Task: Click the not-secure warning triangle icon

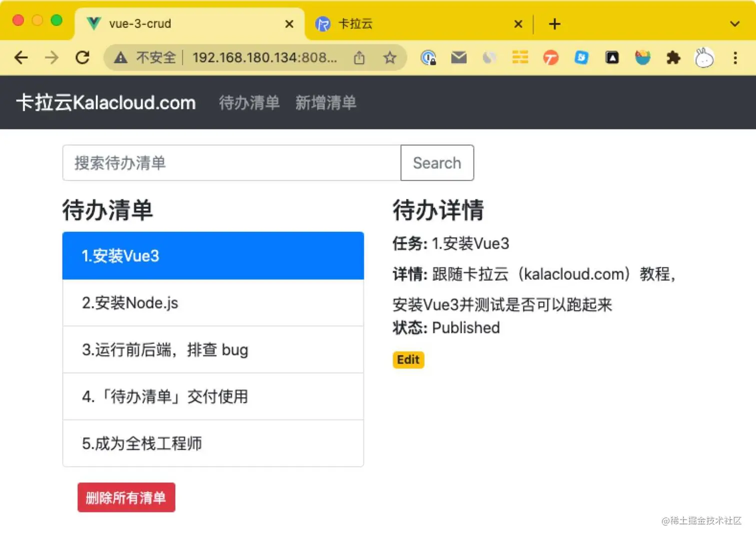Action: coord(120,58)
